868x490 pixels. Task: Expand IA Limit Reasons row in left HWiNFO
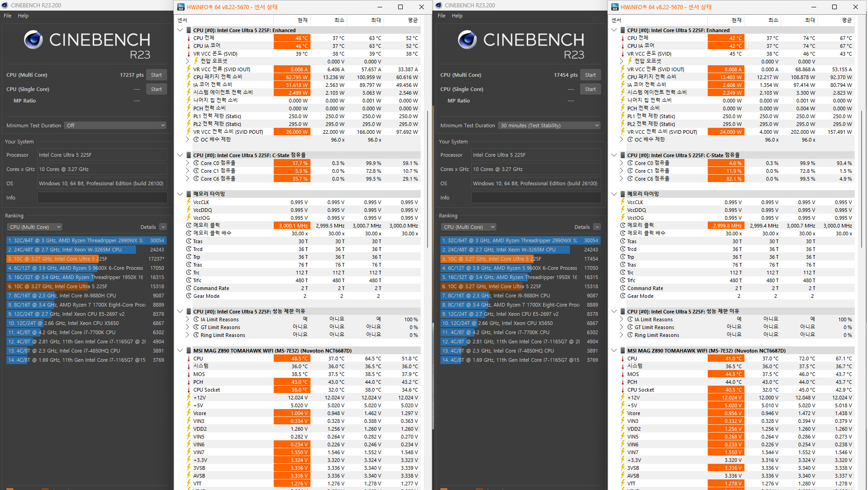pyautogui.click(x=188, y=319)
